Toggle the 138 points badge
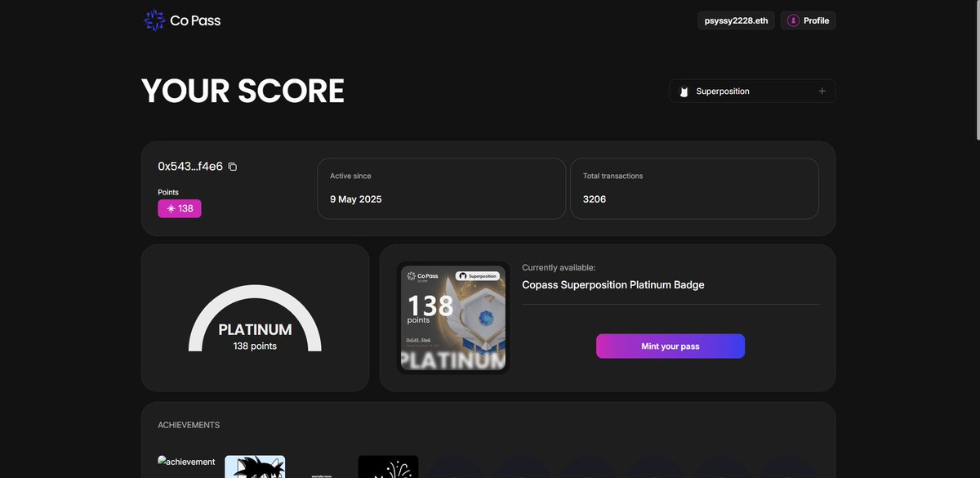Viewport: 980px width, 478px height. tap(180, 208)
